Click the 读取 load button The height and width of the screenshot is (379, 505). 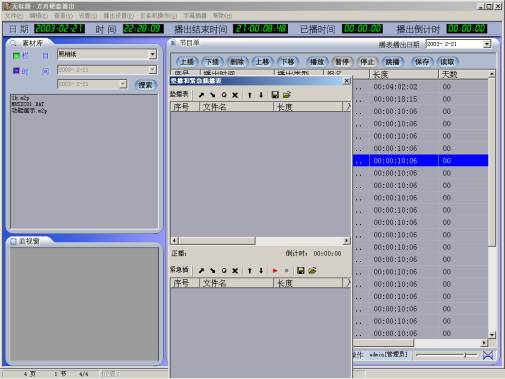click(447, 62)
